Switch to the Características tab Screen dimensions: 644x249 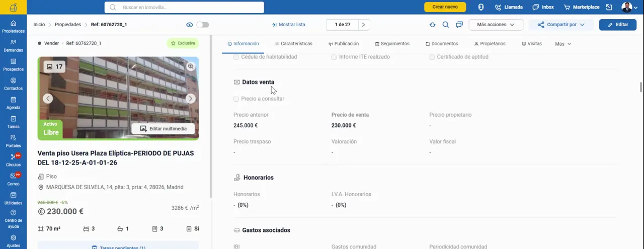point(293,44)
